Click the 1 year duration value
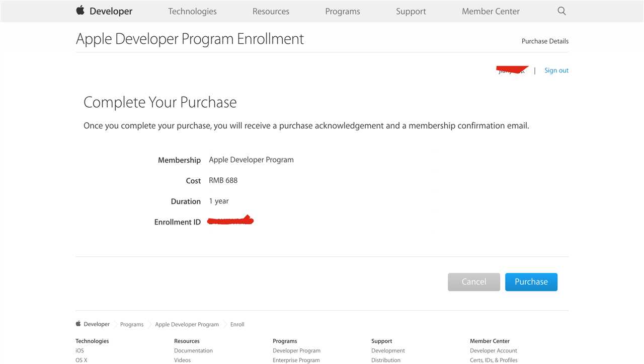The image size is (644, 364). coord(219,201)
